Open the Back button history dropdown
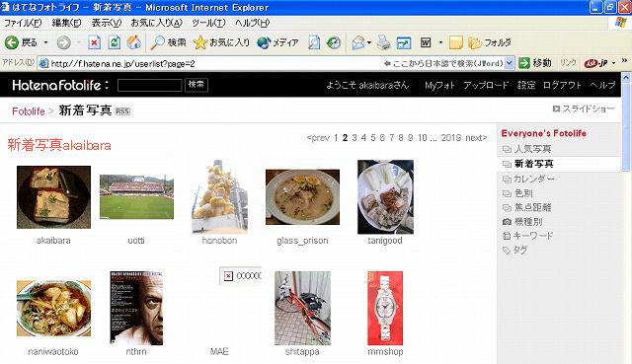This screenshot has width=632, height=364. (46, 42)
